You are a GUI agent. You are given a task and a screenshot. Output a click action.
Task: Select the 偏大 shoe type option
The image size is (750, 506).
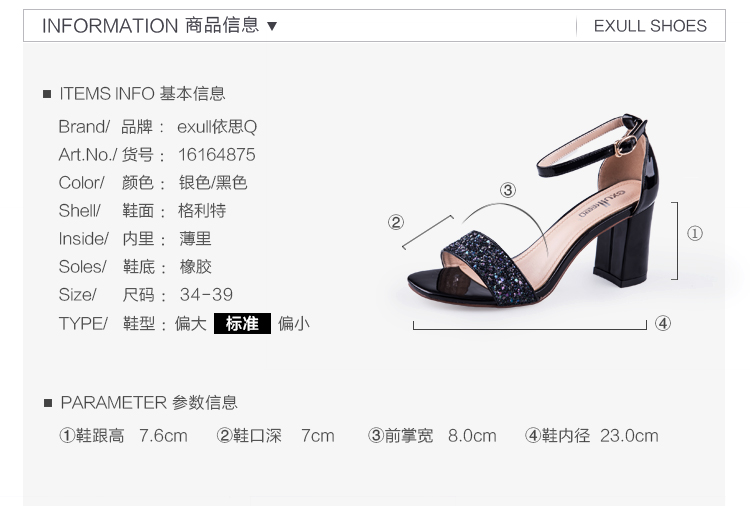(x=190, y=324)
